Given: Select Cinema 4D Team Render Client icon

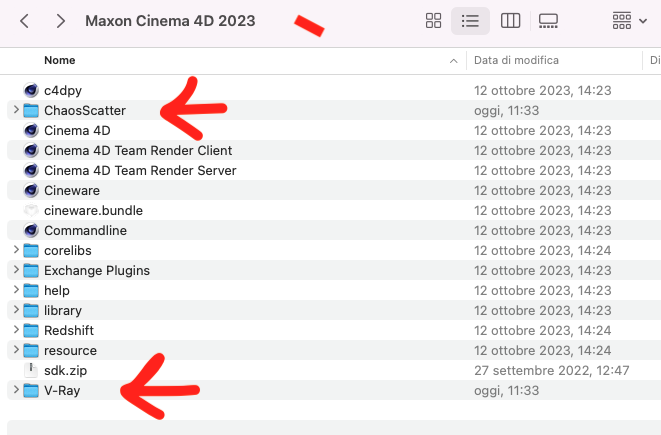Looking at the screenshot, I should [31, 150].
